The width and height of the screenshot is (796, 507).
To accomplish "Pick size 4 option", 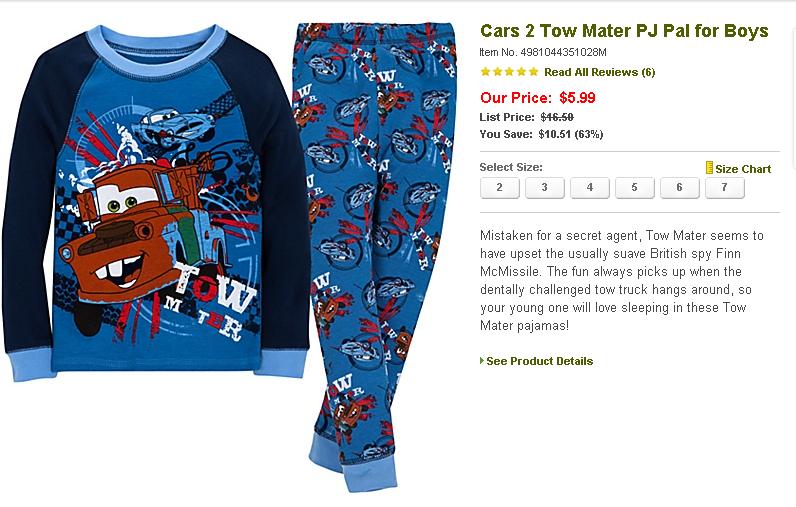I will coord(589,188).
